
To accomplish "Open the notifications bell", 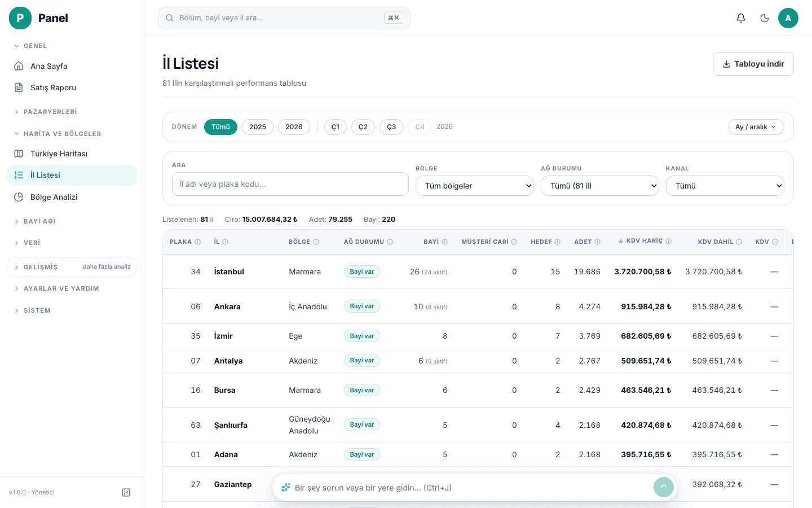I will [x=741, y=18].
